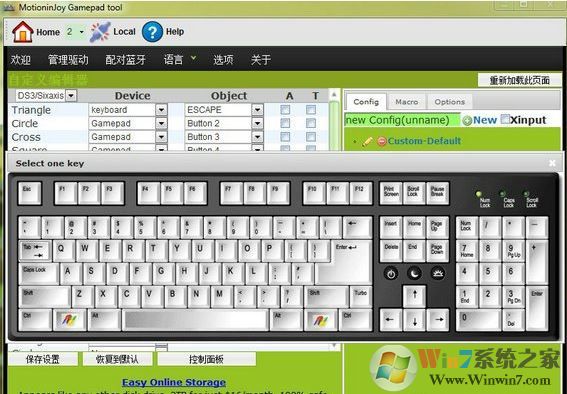Open the blue Help question mark icon
Viewport: 567px width, 394px height.
(x=152, y=32)
